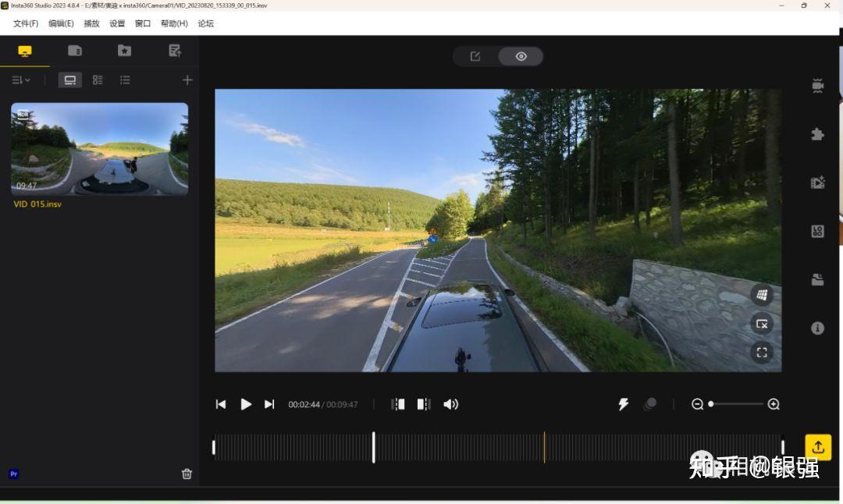Switch the media panel to list view

pyautogui.click(x=125, y=80)
